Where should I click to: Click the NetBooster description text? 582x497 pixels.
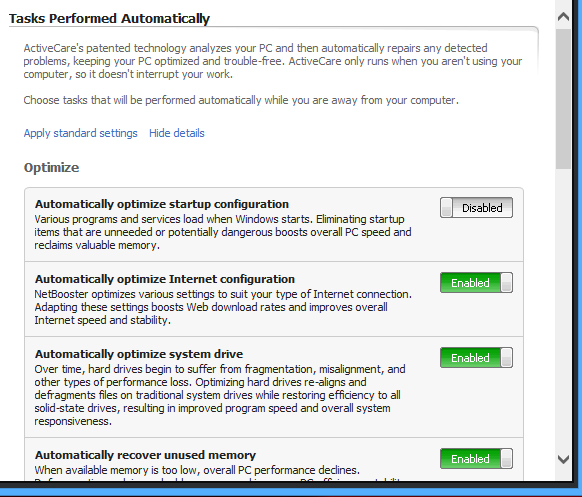click(223, 307)
